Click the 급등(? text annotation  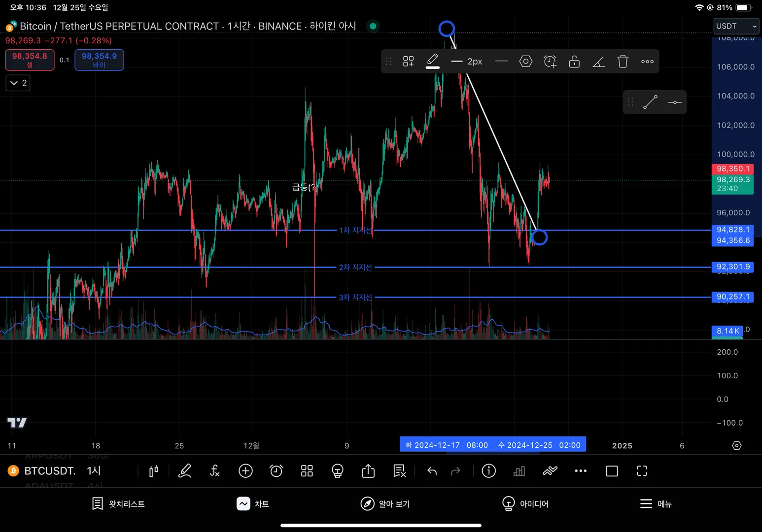[x=303, y=187]
